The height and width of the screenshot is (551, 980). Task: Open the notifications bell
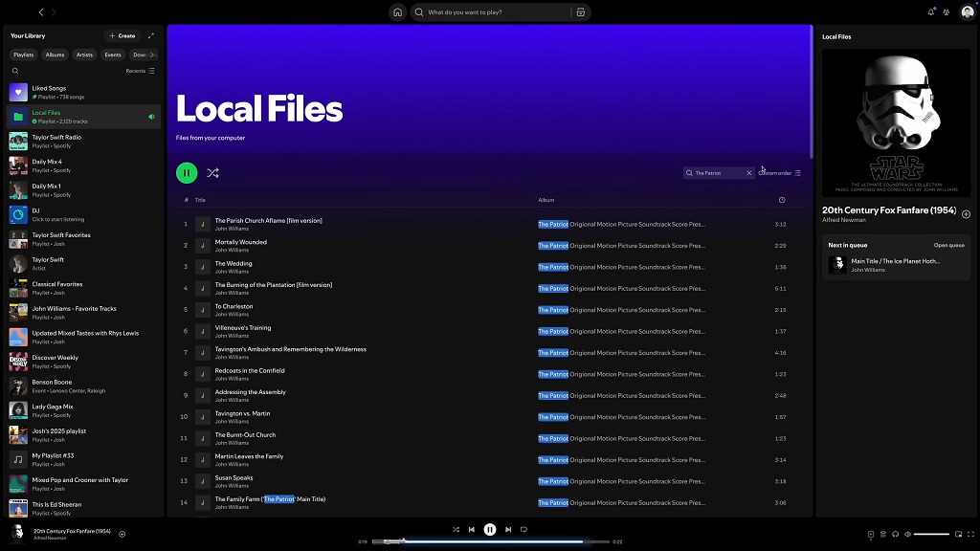point(931,11)
